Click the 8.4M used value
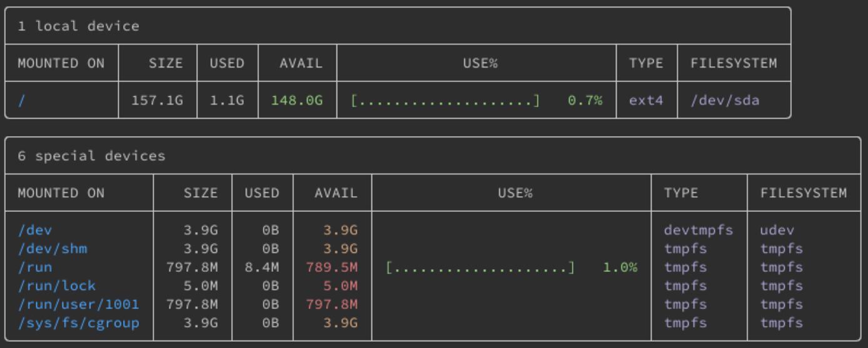 point(261,267)
